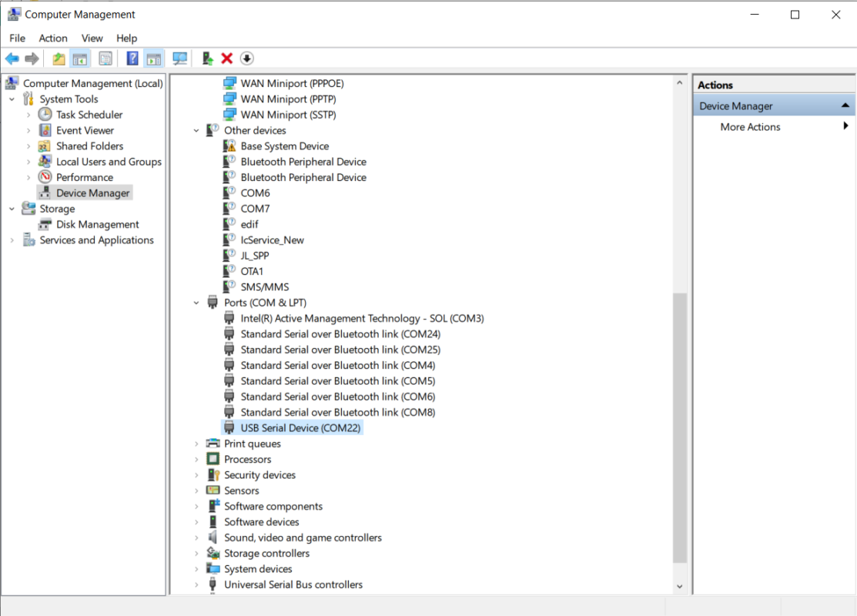Open the Help menu
Viewport: 857px width, 616px height.
(x=126, y=38)
